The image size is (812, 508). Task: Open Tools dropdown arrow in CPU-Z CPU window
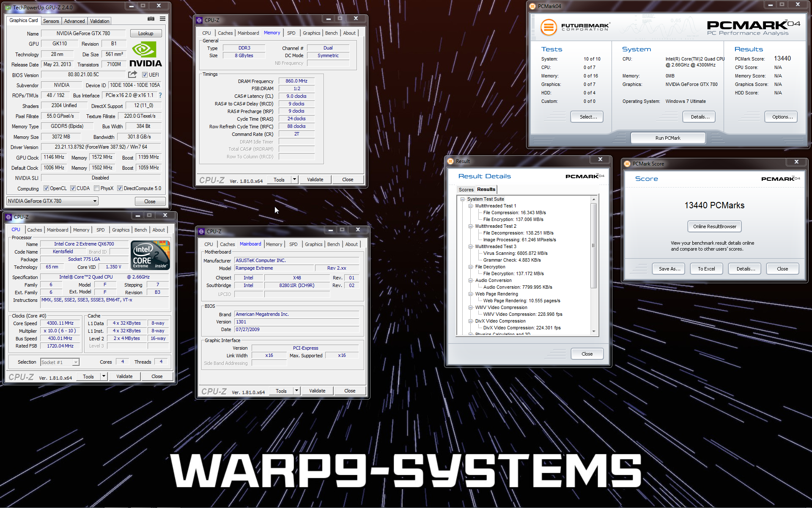(104, 376)
